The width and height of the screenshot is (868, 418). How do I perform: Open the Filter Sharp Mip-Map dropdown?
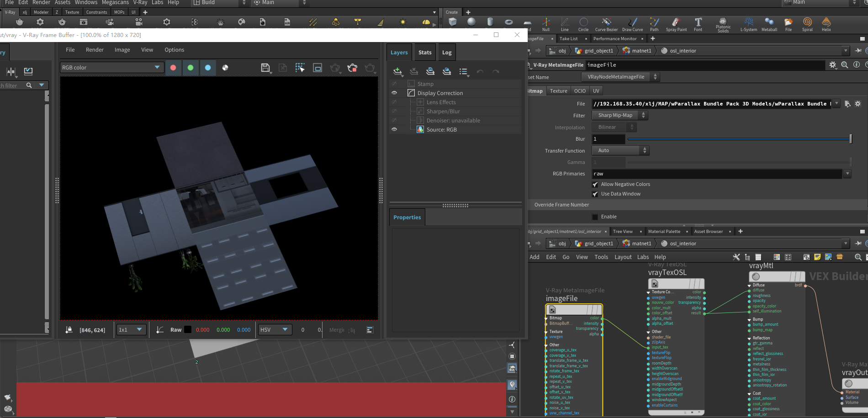coord(620,115)
